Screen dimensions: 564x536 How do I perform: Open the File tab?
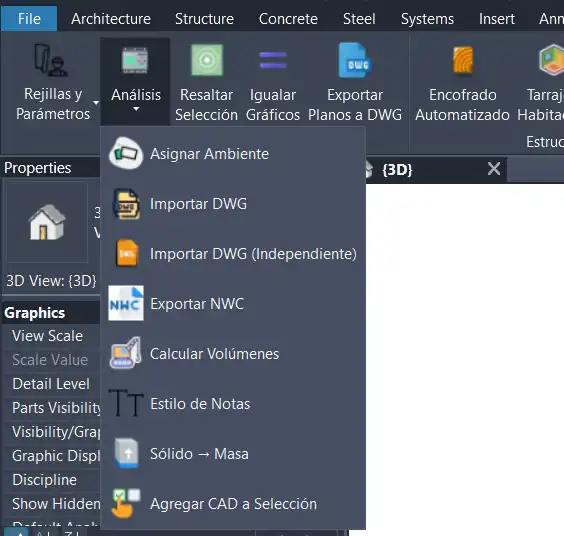pos(29,19)
